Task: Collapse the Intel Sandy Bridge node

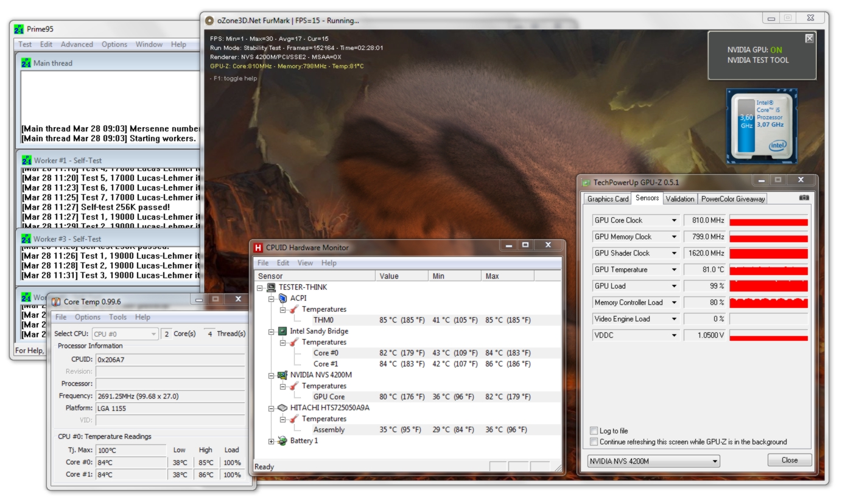Action: click(x=272, y=331)
